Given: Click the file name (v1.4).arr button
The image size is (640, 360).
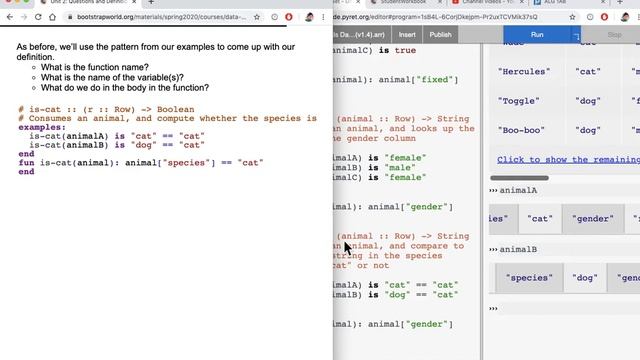Looking at the screenshot, I should [361, 35].
